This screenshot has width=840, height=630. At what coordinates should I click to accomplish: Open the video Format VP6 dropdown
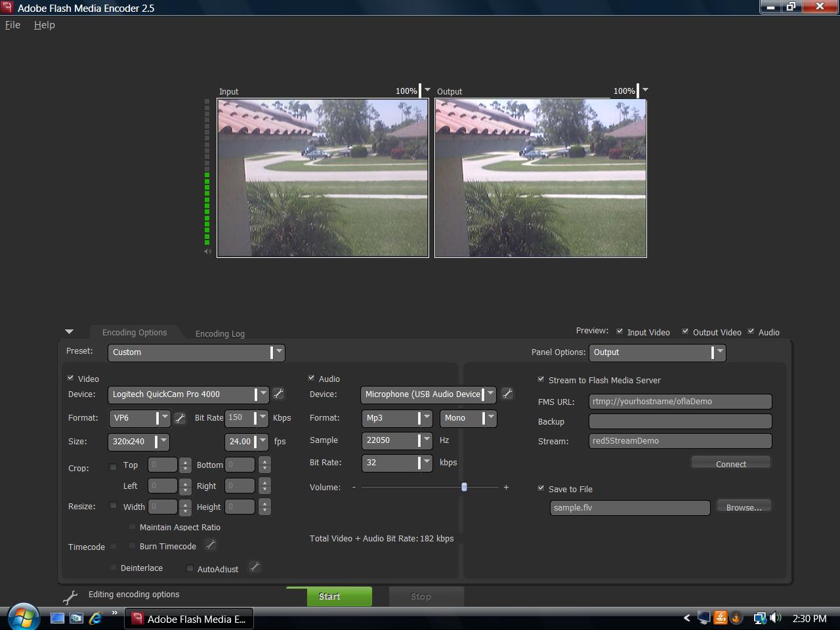pos(140,418)
